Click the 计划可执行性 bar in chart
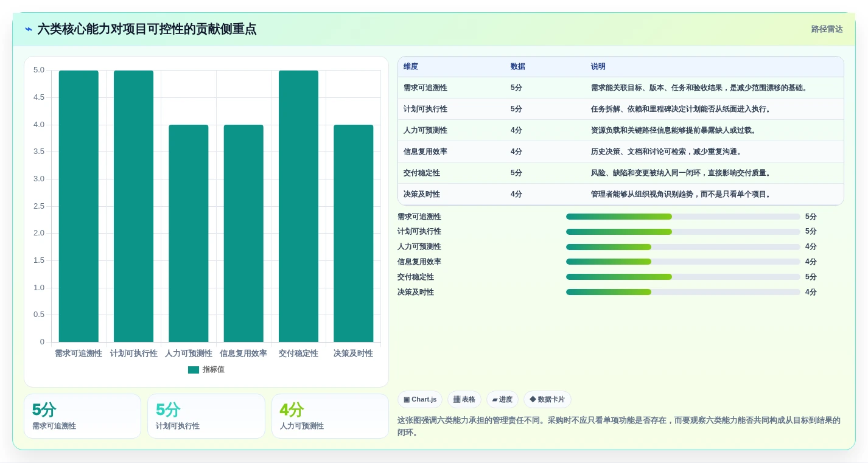This screenshot has width=868, height=463. click(133, 206)
